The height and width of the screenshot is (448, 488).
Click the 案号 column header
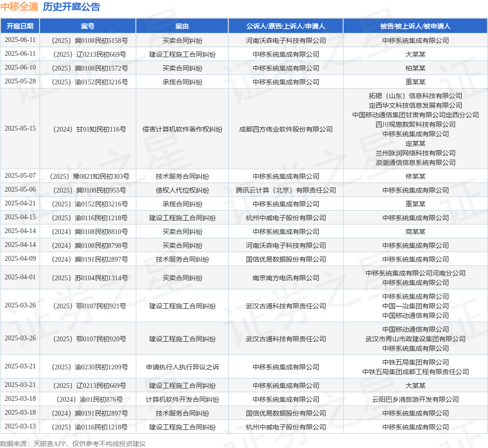click(88, 26)
